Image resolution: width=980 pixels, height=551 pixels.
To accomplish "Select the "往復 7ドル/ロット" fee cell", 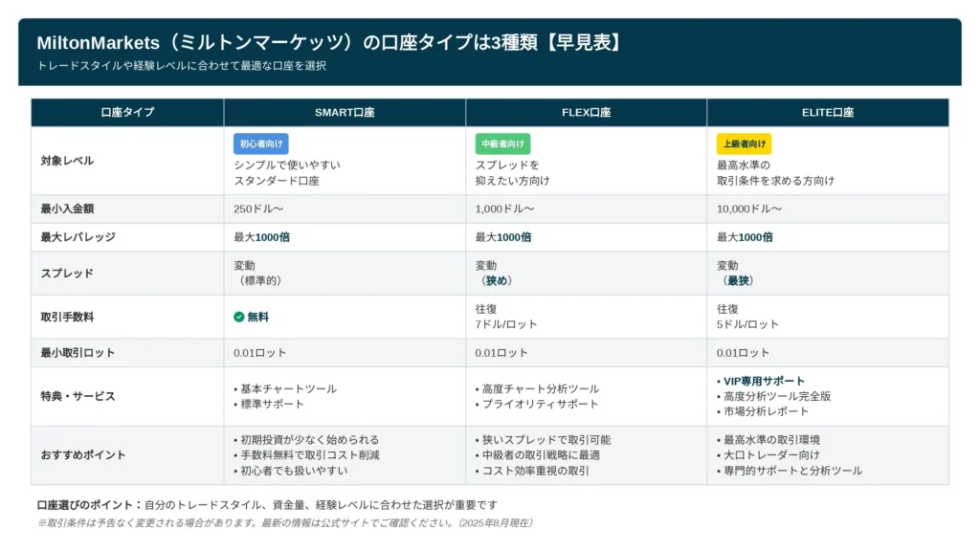I will [587, 317].
